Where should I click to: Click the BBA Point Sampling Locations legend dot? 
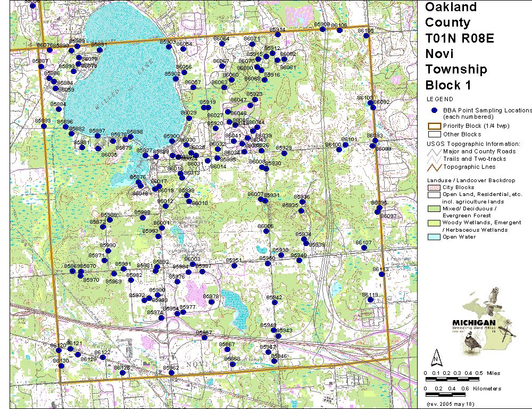point(434,110)
